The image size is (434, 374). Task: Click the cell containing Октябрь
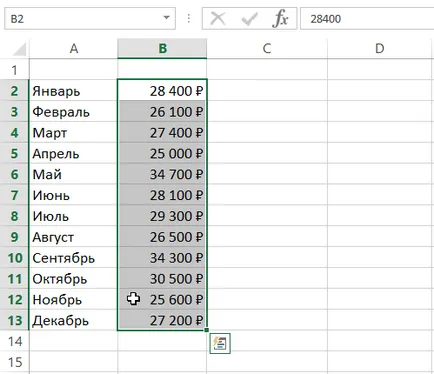coord(73,279)
